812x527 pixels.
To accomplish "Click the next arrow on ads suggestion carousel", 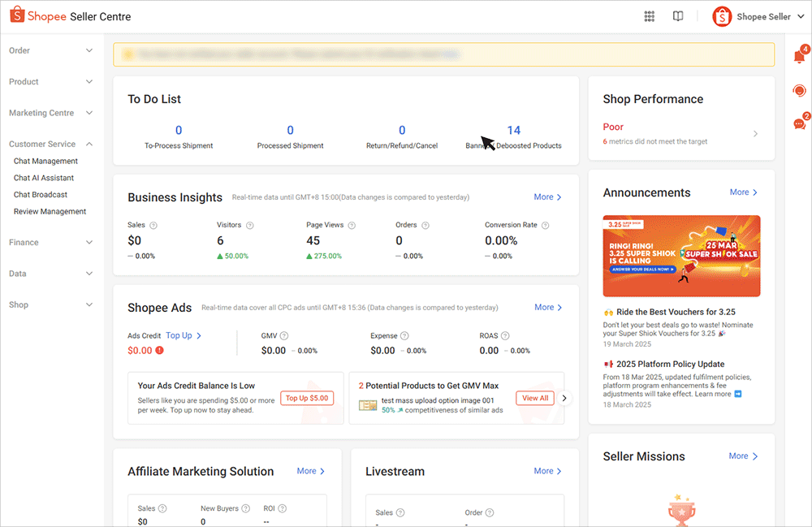I will coord(564,398).
